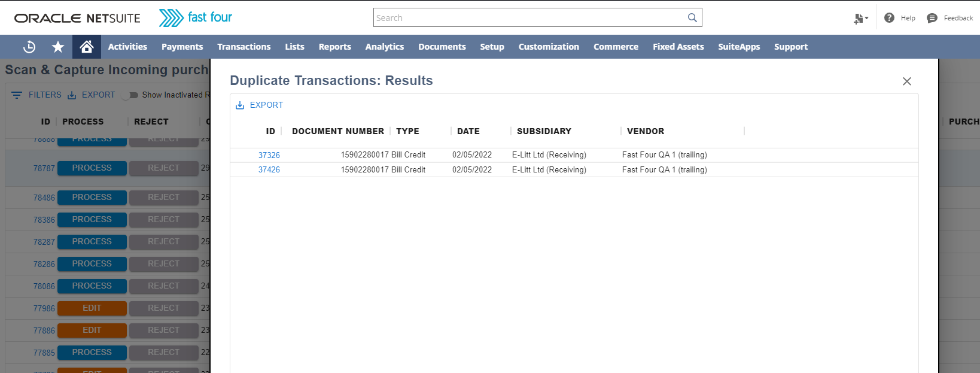Screen dimensions: 980x373
Task: Open the Filters icon on scan page
Action: point(17,95)
